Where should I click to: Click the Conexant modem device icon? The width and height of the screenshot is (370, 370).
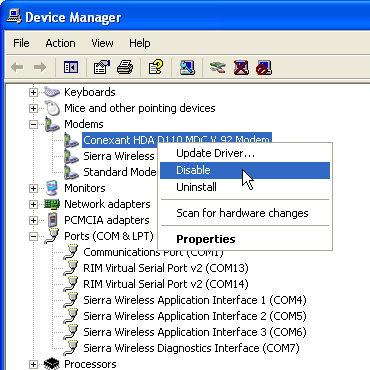(71, 140)
